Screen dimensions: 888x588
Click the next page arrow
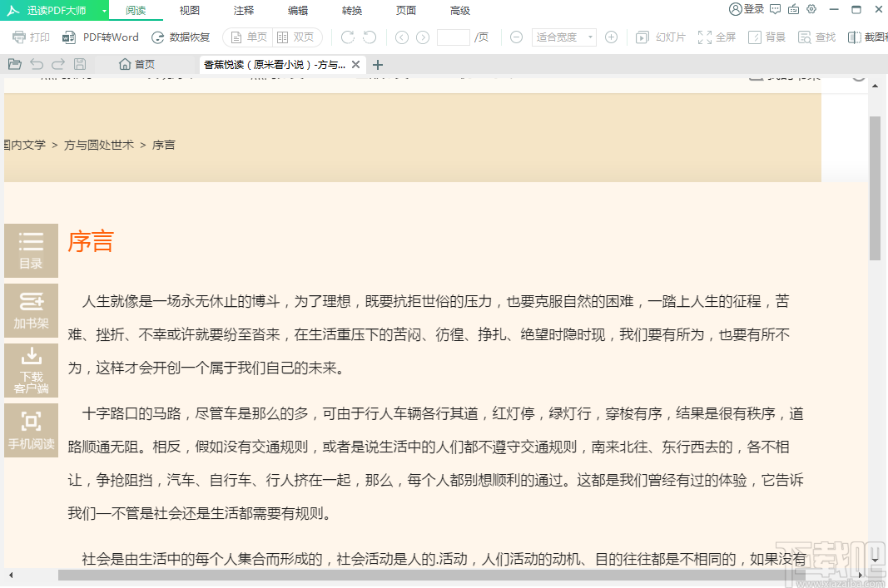pyautogui.click(x=423, y=37)
